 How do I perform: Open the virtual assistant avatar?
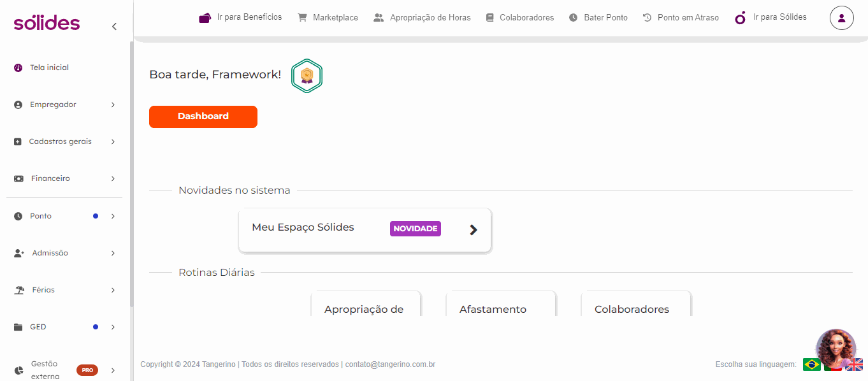pyautogui.click(x=836, y=349)
